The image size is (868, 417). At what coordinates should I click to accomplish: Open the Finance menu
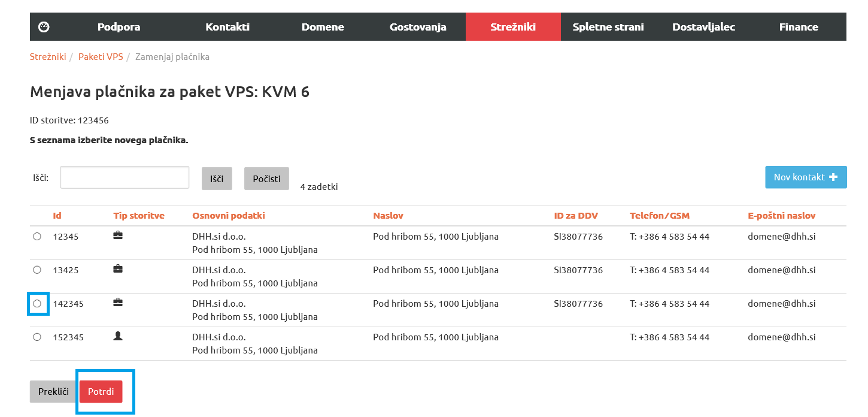[799, 27]
